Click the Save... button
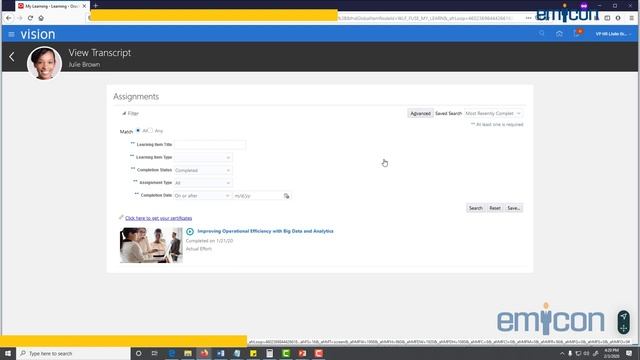The width and height of the screenshot is (640, 360). point(513,208)
